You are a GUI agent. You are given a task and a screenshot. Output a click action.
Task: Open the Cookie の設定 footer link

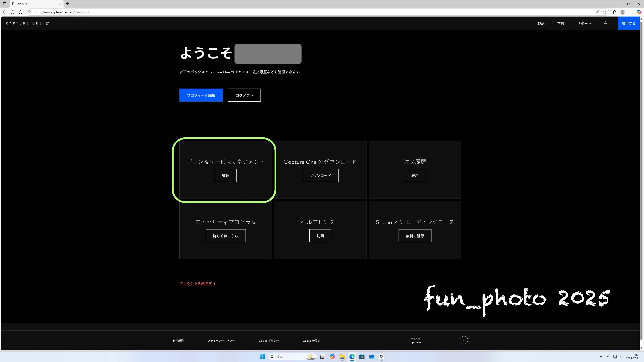pyautogui.click(x=311, y=341)
